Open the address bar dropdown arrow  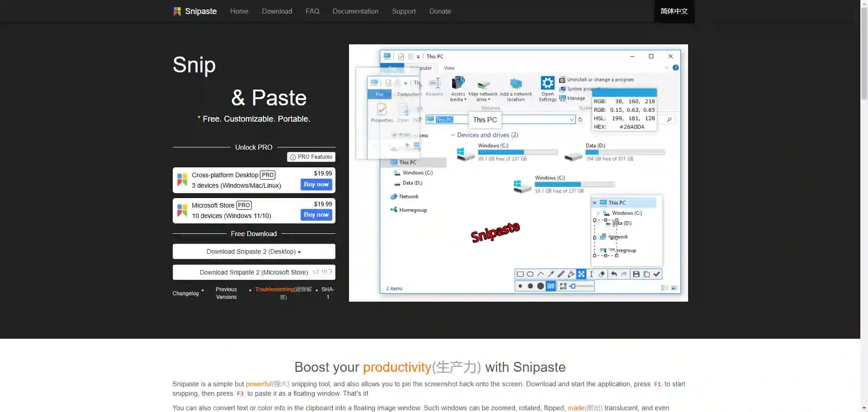pos(571,119)
